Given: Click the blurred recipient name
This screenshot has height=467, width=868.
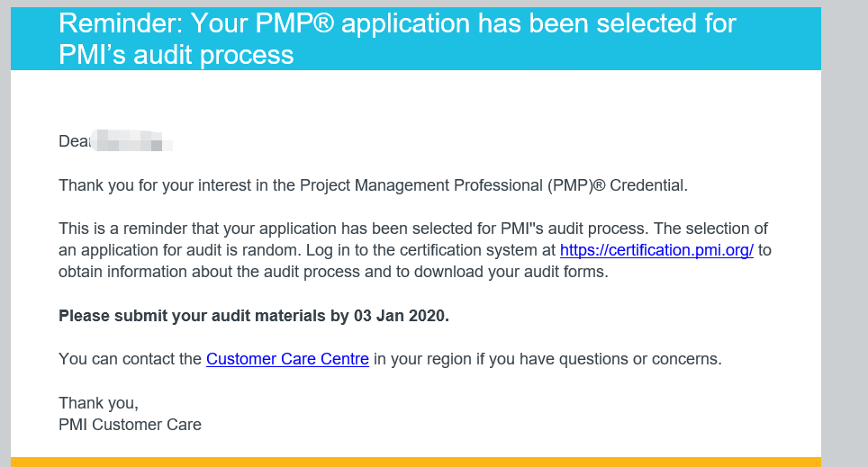Looking at the screenshot, I should tap(131, 141).
